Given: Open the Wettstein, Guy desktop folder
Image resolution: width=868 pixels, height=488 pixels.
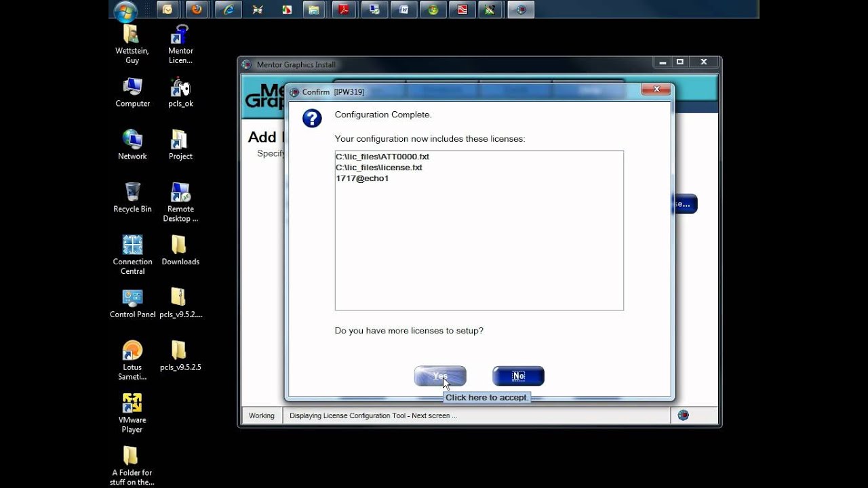Looking at the screenshot, I should click(132, 45).
